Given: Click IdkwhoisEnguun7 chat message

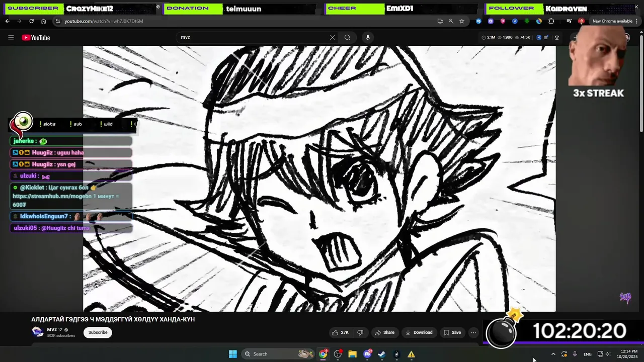Looking at the screenshot, I should coord(71,216).
